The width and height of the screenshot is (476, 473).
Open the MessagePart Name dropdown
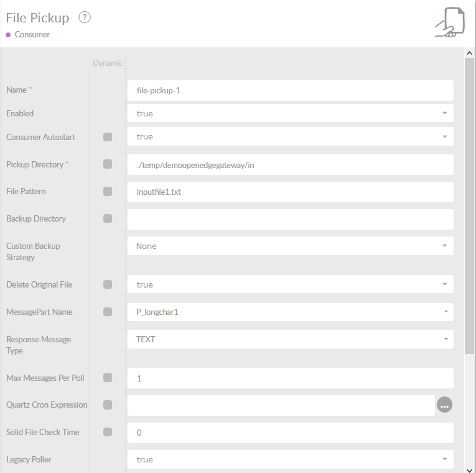(x=290, y=312)
